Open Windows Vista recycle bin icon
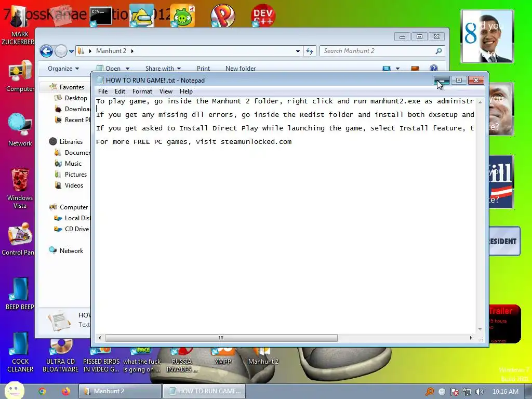Viewport: 532px width, 399px height. click(20, 188)
